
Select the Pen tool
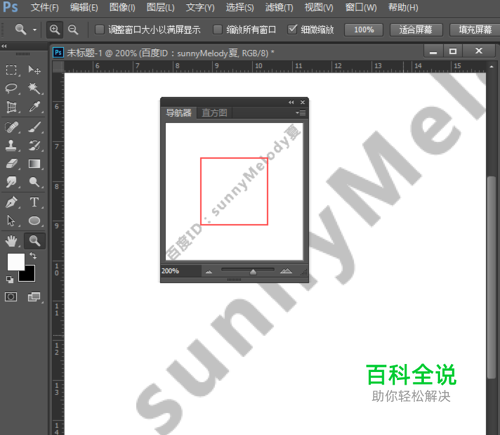[11, 202]
